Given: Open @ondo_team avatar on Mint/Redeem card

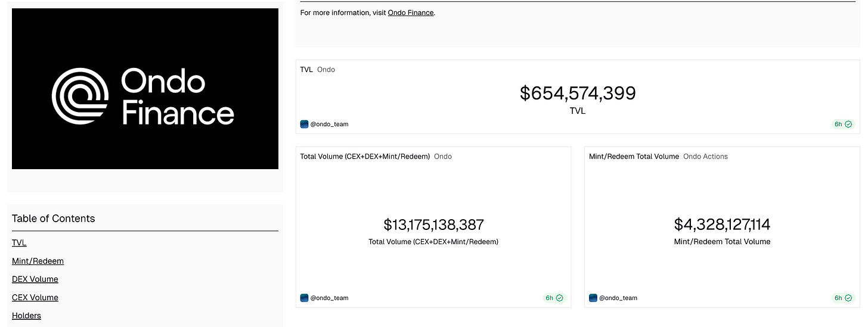Looking at the screenshot, I should (593, 298).
